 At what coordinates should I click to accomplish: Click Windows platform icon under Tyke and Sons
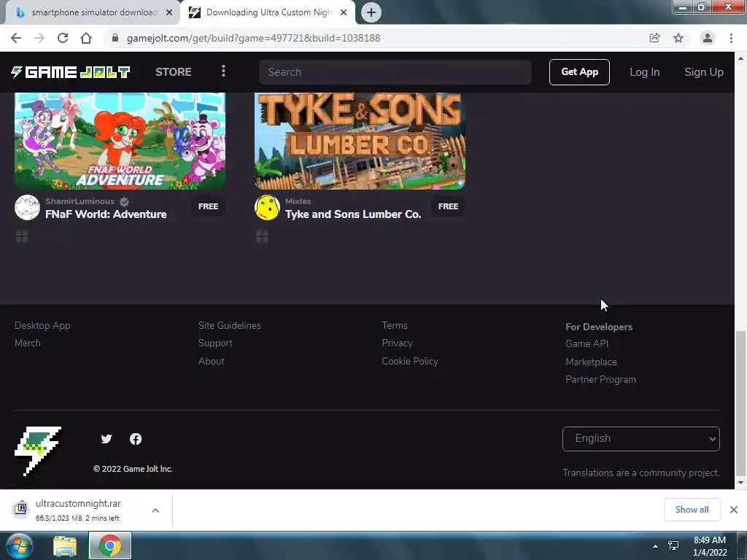click(262, 236)
